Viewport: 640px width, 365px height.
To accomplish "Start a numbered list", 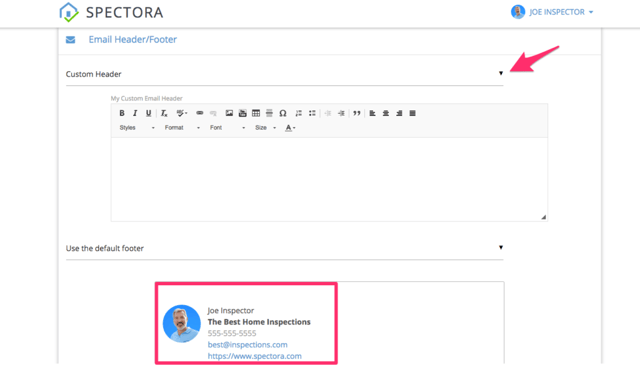I will [299, 113].
